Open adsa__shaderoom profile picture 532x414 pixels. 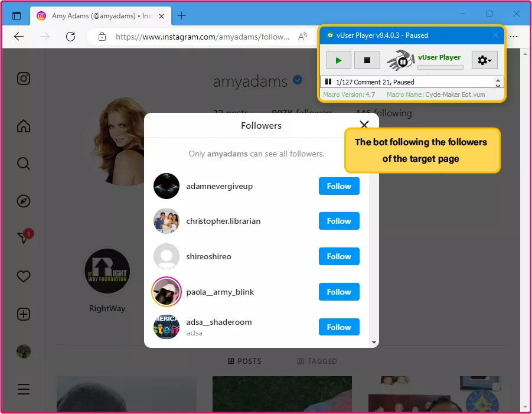167,327
